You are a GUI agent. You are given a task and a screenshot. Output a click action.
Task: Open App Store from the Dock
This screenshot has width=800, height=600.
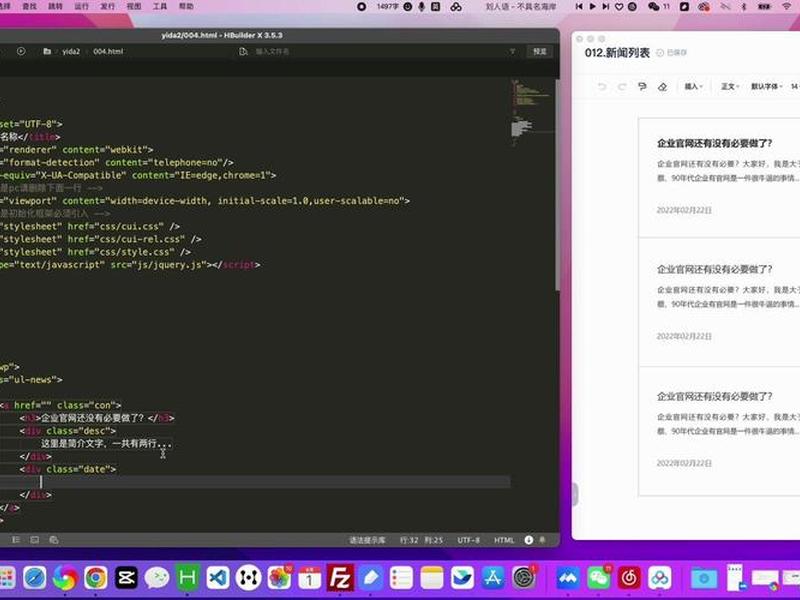click(493, 578)
